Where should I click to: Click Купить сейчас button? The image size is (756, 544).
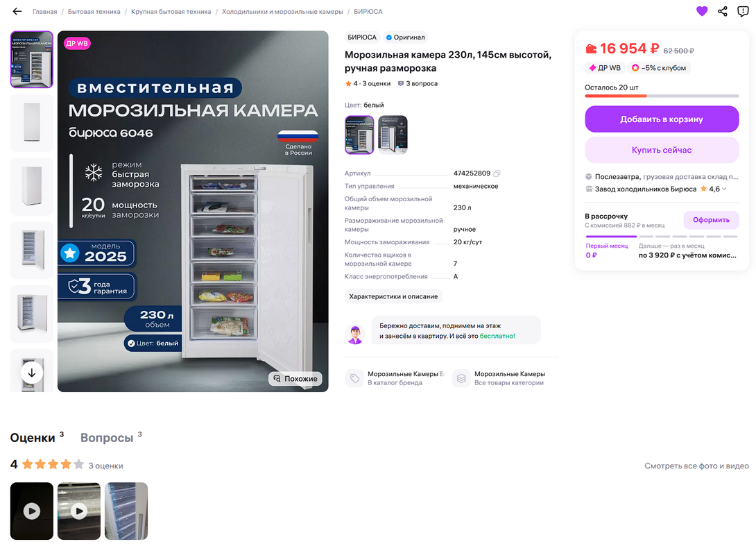pyautogui.click(x=662, y=150)
